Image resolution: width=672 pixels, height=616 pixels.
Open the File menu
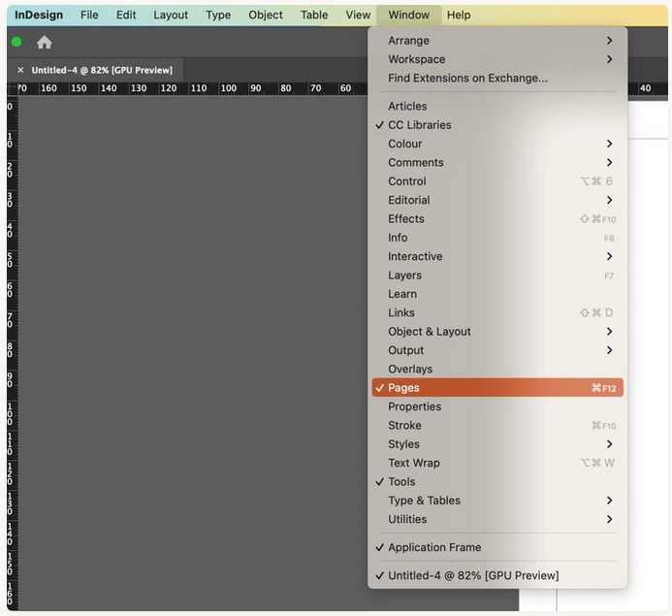pos(89,15)
